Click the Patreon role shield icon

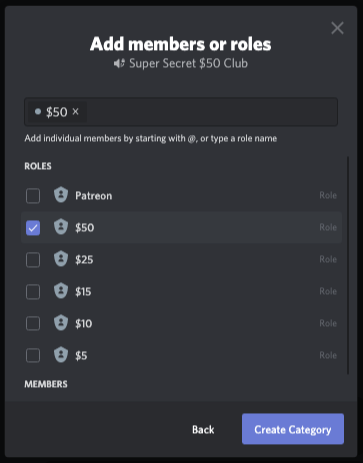[61, 195]
